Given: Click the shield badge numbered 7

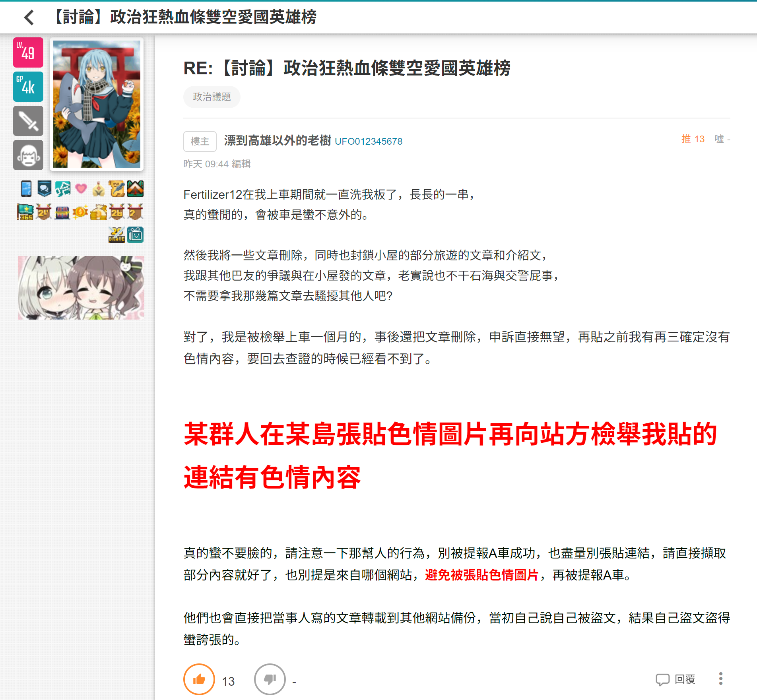Looking at the screenshot, I should 135,212.
